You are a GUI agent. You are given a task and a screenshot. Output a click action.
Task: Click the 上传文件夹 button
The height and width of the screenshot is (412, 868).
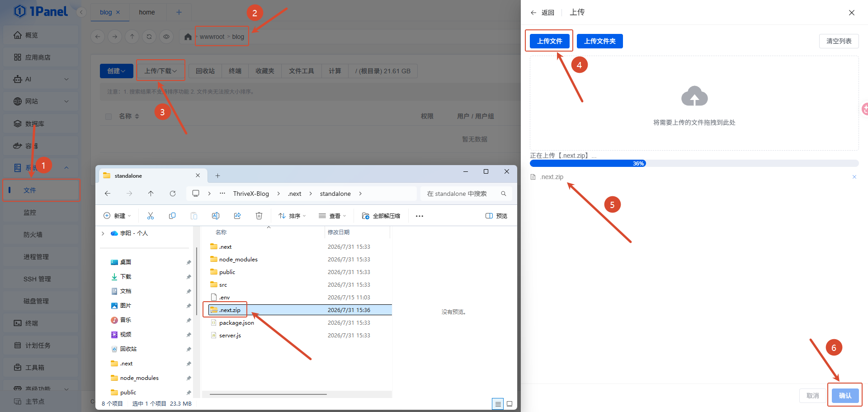[600, 41]
